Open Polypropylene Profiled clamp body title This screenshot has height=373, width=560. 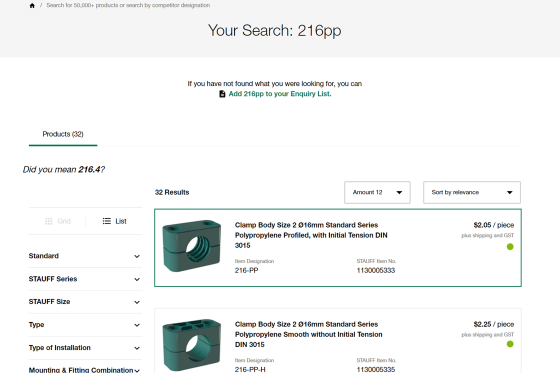point(311,235)
